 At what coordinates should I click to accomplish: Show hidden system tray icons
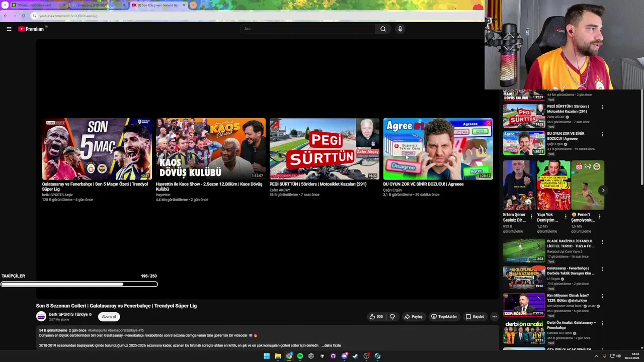597,356
